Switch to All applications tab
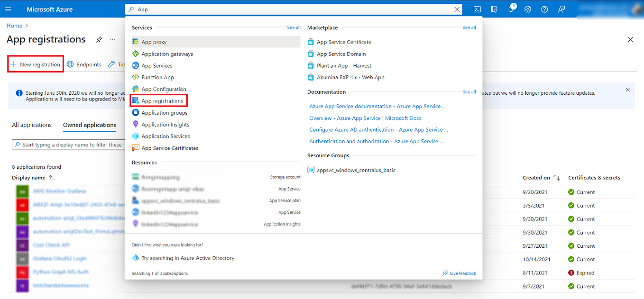The height and width of the screenshot is (299, 644). click(x=31, y=125)
